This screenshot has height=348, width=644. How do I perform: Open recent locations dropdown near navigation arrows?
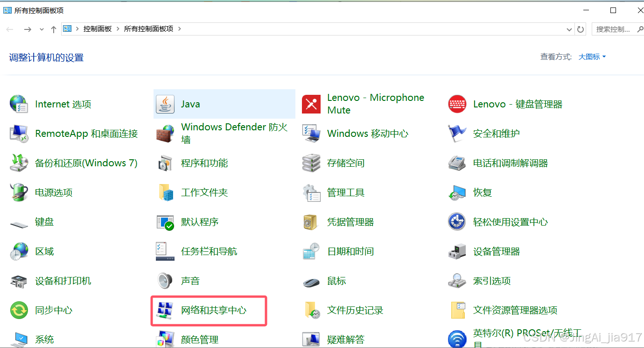coord(42,29)
